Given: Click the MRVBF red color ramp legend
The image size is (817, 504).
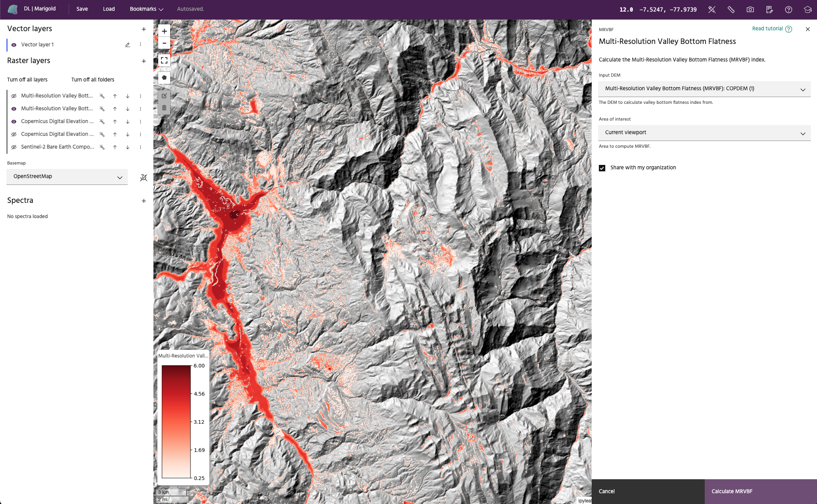Looking at the screenshot, I should click(x=176, y=422).
